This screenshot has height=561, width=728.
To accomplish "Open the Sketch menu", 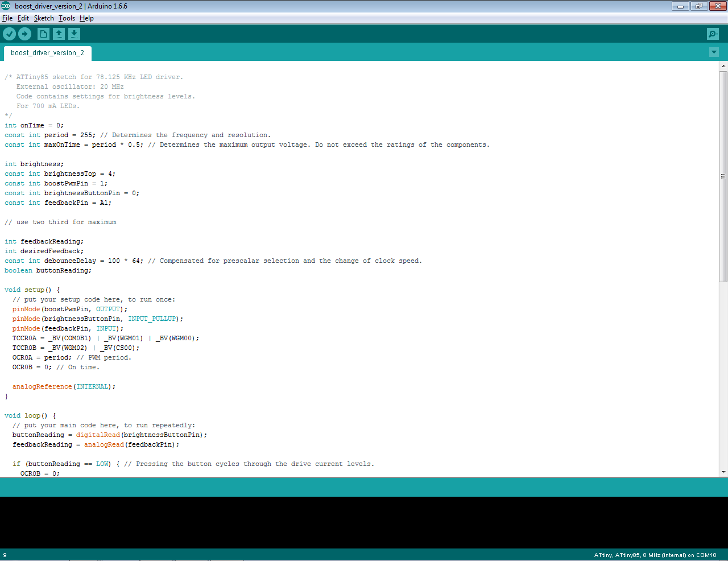I will click(x=44, y=18).
